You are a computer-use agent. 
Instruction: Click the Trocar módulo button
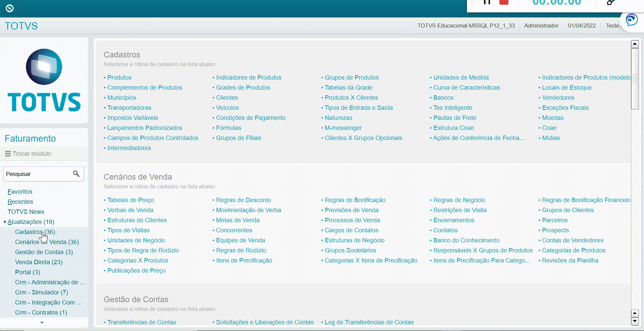[x=28, y=154]
